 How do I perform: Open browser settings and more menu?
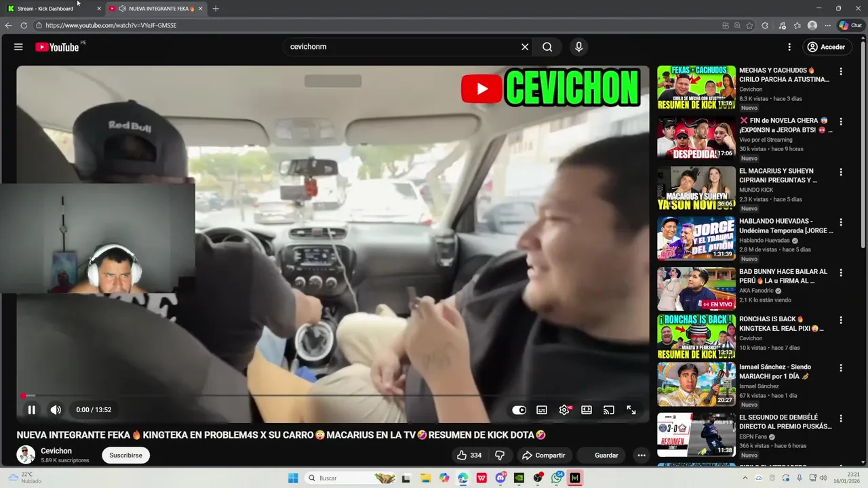(x=827, y=25)
